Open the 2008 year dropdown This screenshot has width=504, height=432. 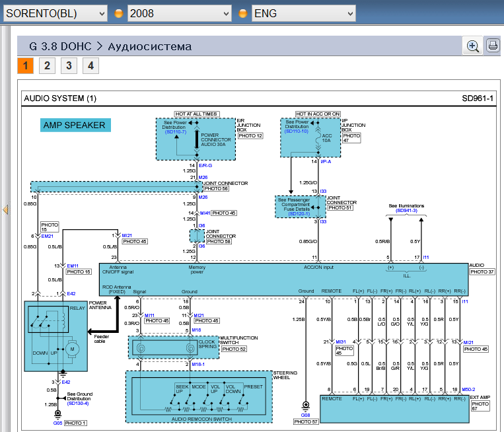179,13
